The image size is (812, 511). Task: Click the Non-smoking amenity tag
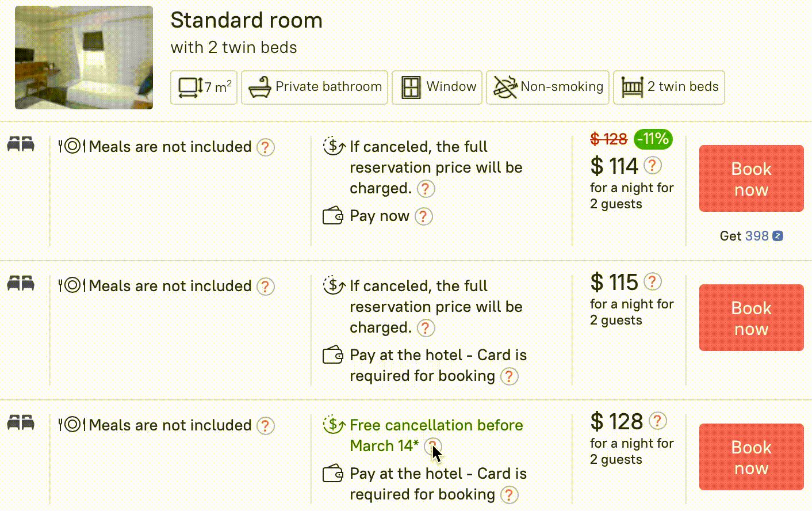pyautogui.click(x=547, y=87)
